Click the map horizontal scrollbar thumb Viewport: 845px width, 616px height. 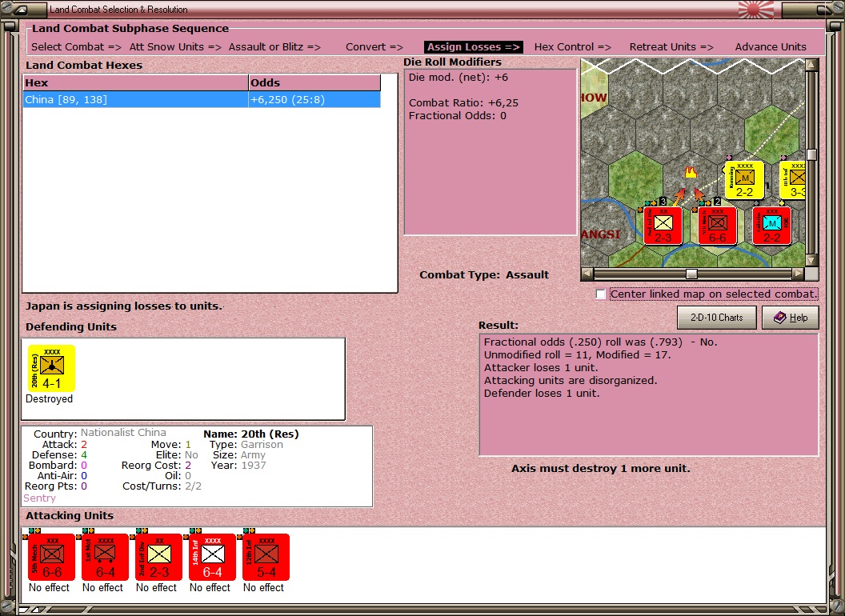tap(691, 274)
